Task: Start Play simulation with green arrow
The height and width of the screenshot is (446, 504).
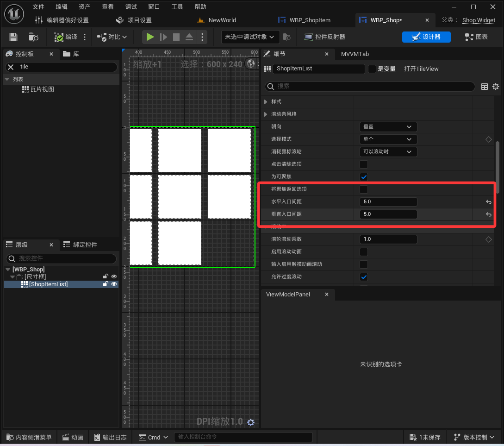Action: 150,37
